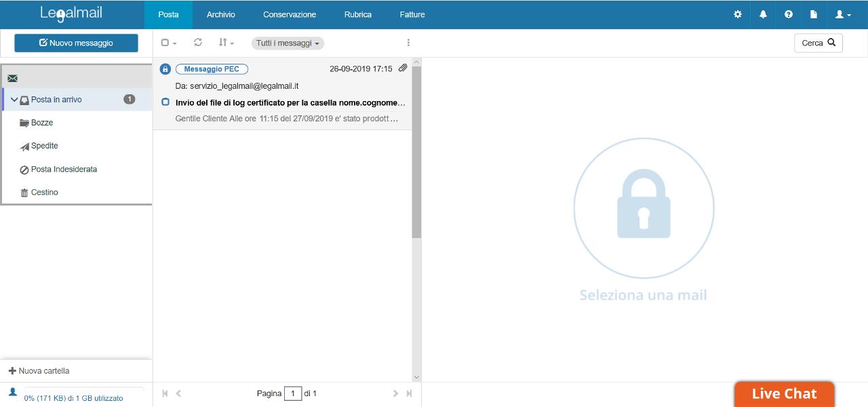
Task: Click the help question mark icon
Action: (x=788, y=14)
